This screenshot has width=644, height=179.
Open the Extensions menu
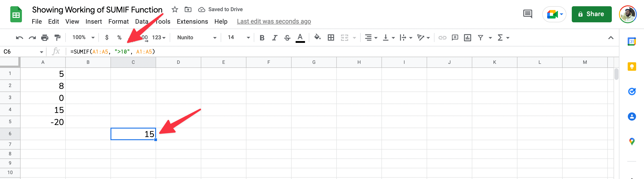[192, 21]
